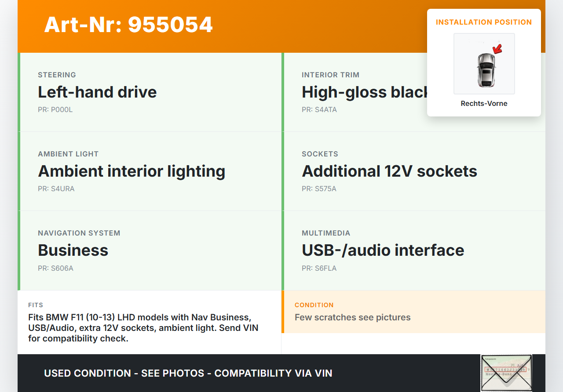Click the Used Condition footer banner text

pyautogui.click(x=188, y=373)
